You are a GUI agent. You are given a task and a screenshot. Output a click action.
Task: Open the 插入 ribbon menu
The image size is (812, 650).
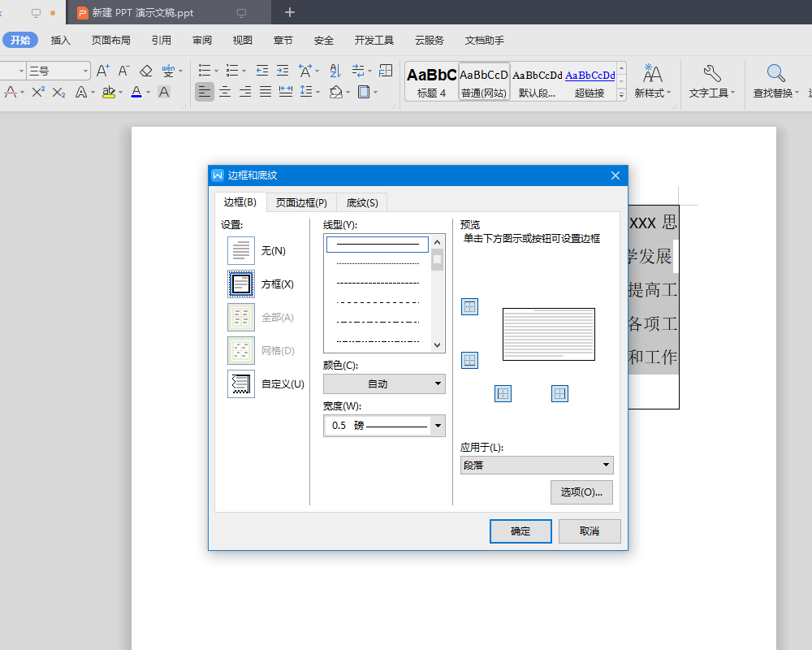pyautogui.click(x=61, y=40)
